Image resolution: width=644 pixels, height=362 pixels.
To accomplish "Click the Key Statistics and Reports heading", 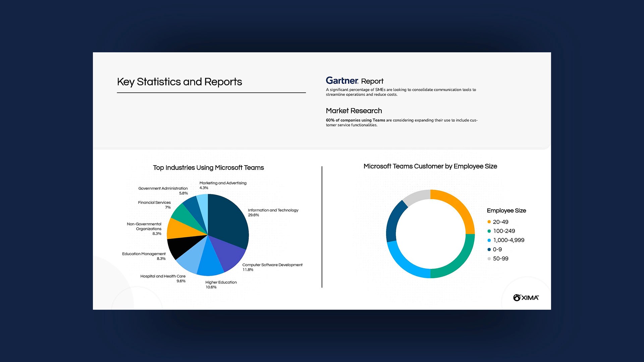I will point(179,82).
